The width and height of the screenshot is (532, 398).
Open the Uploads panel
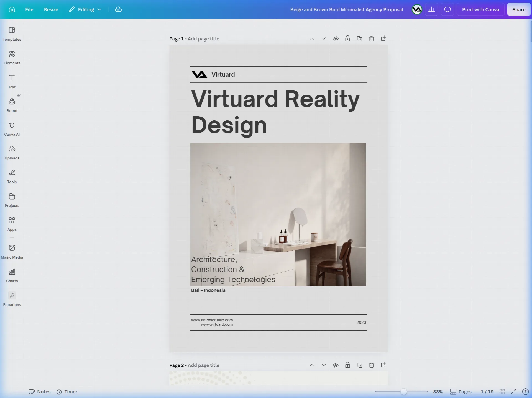pos(12,153)
